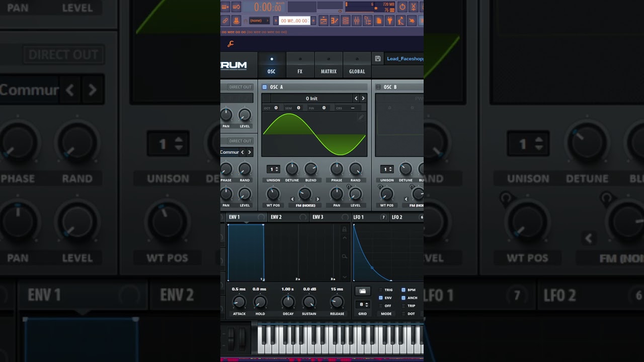This screenshot has width=644, height=362.
Task: Click the crossed-tools icon beside undo
Action: [x=414, y=7]
